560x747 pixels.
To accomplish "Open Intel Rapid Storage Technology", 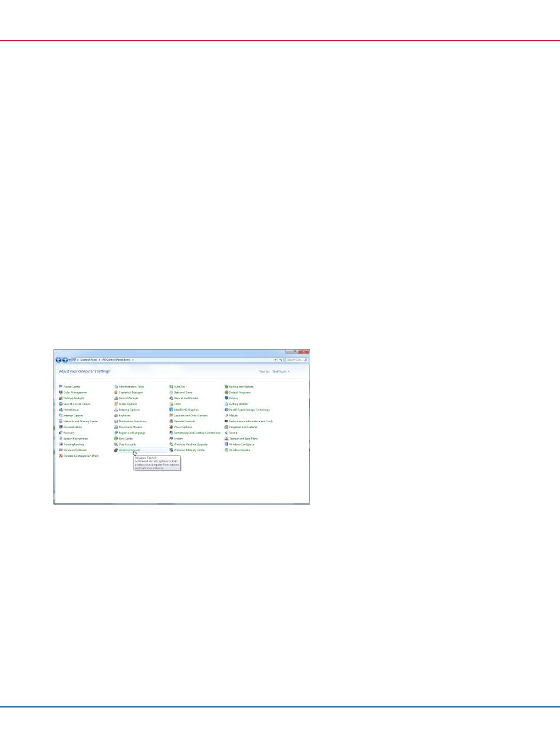I will point(247,410).
